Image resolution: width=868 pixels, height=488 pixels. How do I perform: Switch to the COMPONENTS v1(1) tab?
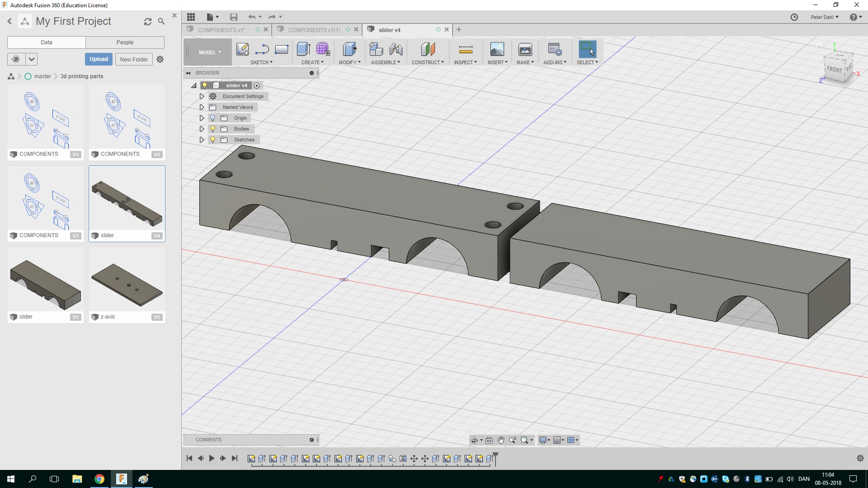click(x=314, y=30)
